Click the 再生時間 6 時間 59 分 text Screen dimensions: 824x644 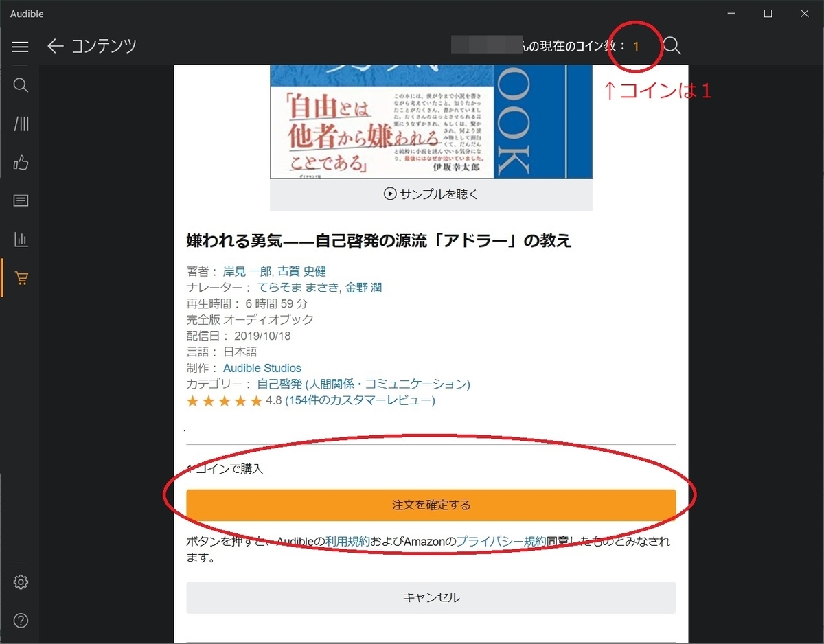247,303
